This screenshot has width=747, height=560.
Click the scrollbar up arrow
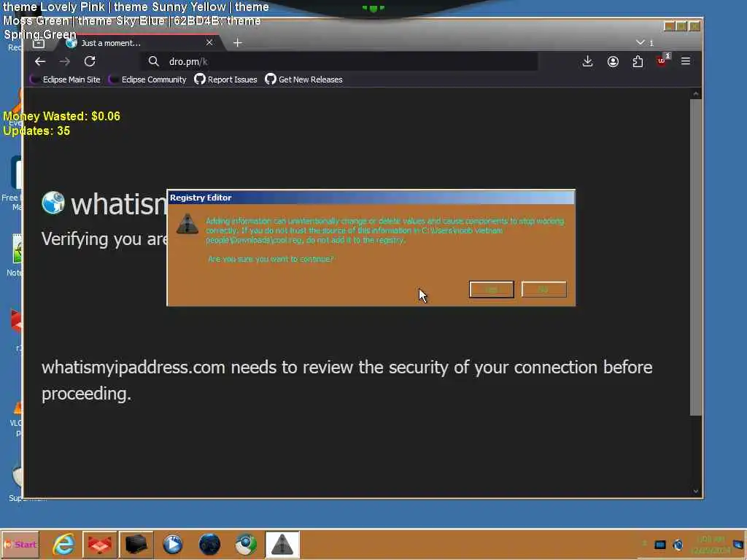[695, 94]
